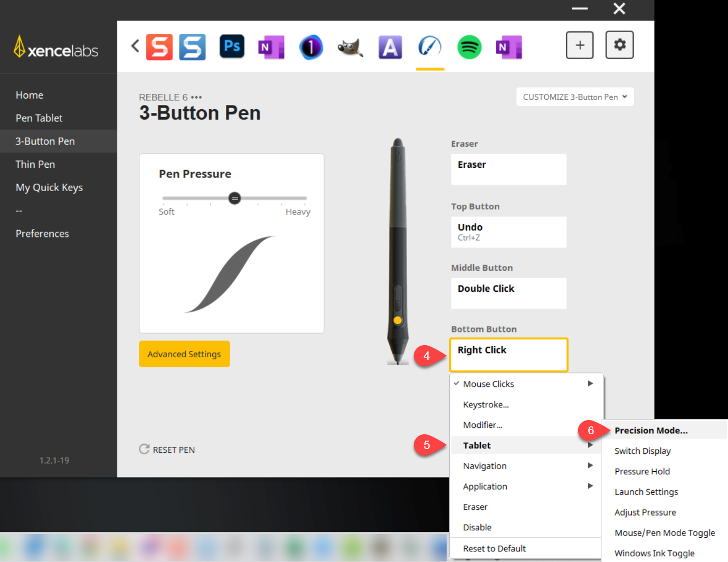This screenshot has width=728, height=562.
Task: Click the back arrow in app bar
Action: [x=135, y=46]
